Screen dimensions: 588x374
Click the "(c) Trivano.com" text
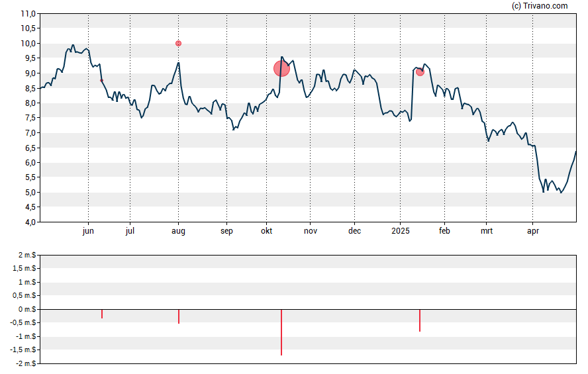[540, 5]
